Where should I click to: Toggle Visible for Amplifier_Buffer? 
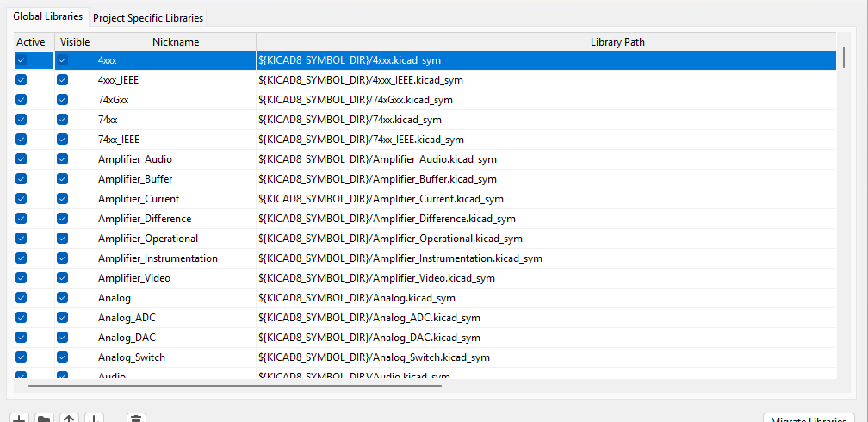coord(63,179)
